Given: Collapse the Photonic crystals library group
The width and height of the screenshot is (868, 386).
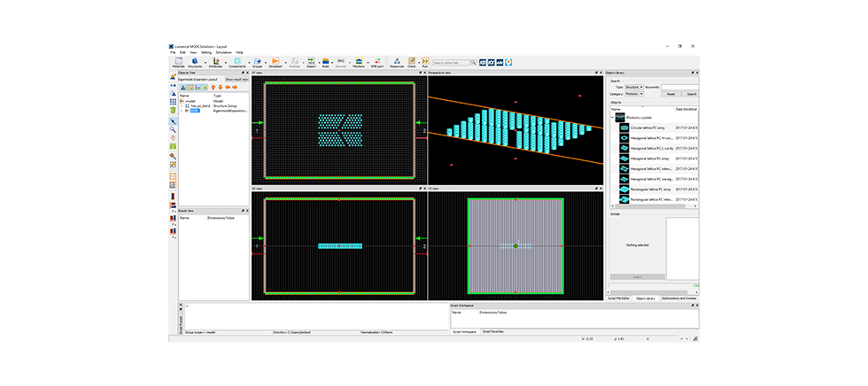Looking at the screenshot, I should 612,117.
